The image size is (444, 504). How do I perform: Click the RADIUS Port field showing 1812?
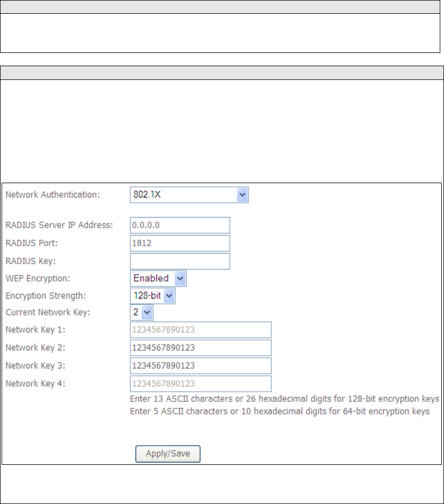pyautogui.click(x=180, y=244)
